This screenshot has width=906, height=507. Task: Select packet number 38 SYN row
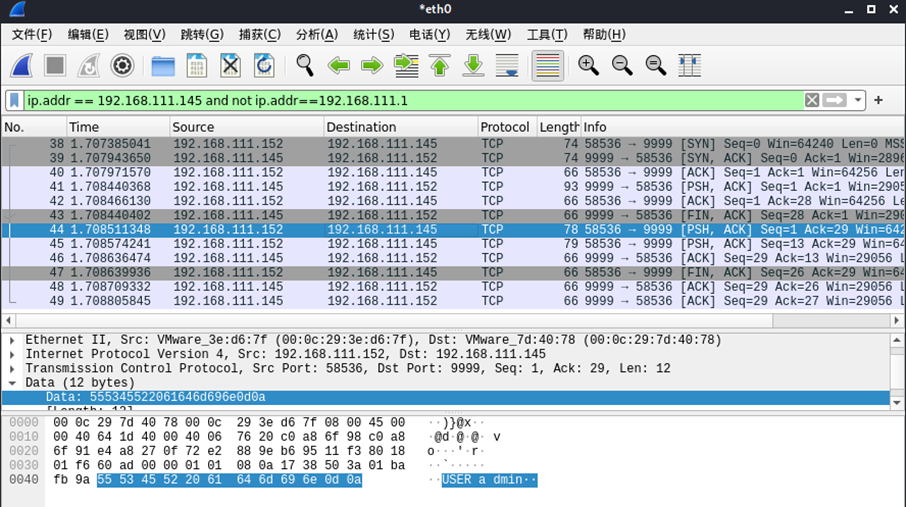[x=453, y=144]
